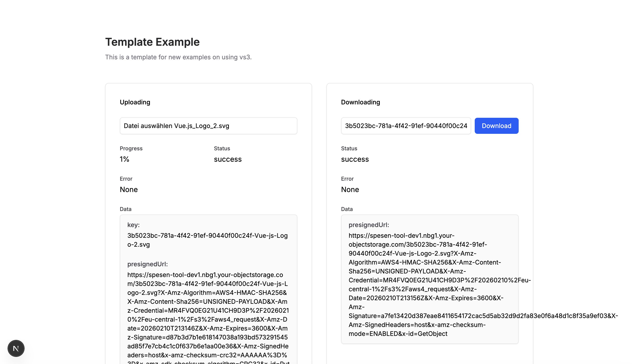Click the blue Download button
Screen dimensions: 638x364
click(496, 126)
